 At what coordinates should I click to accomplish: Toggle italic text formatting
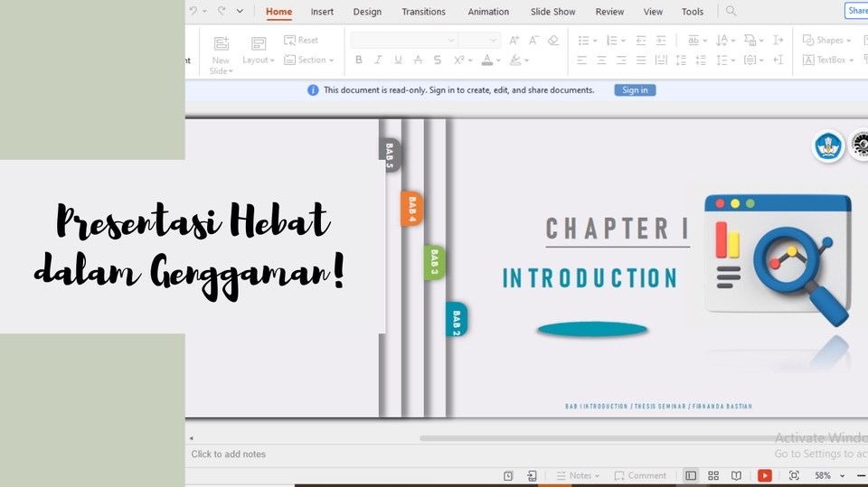(378, 61)
